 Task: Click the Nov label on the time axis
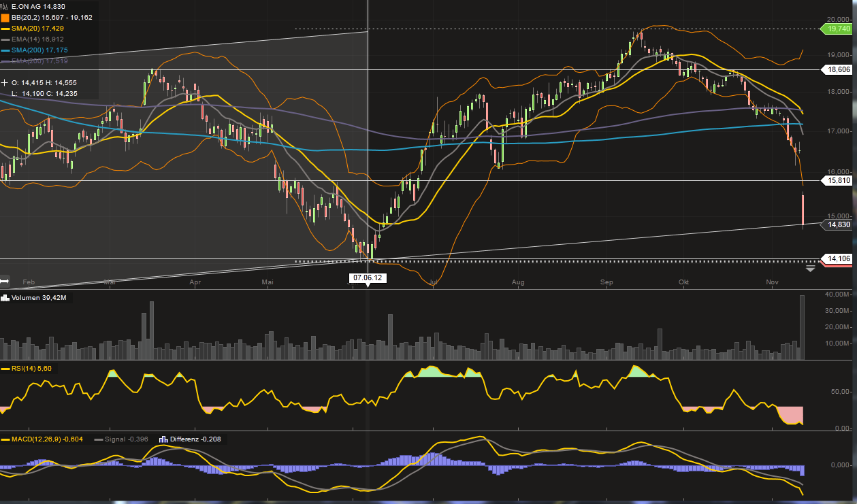pos(772,281)
